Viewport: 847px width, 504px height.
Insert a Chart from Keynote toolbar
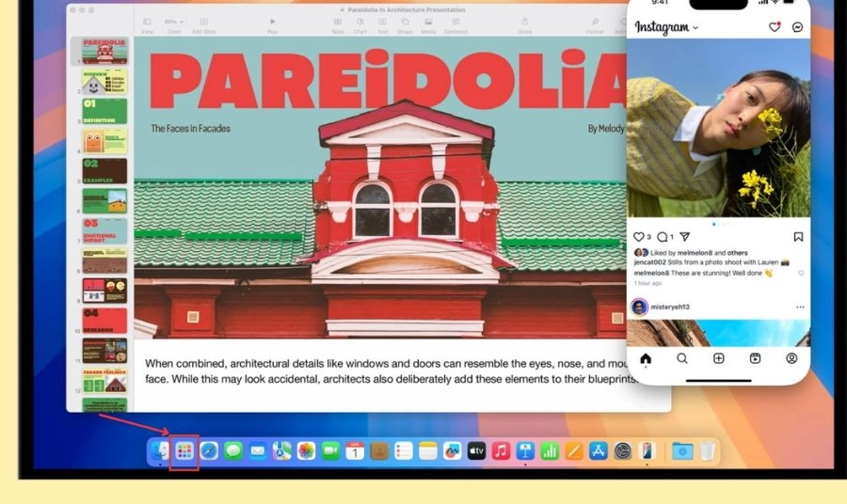click(x=360, y=24)
